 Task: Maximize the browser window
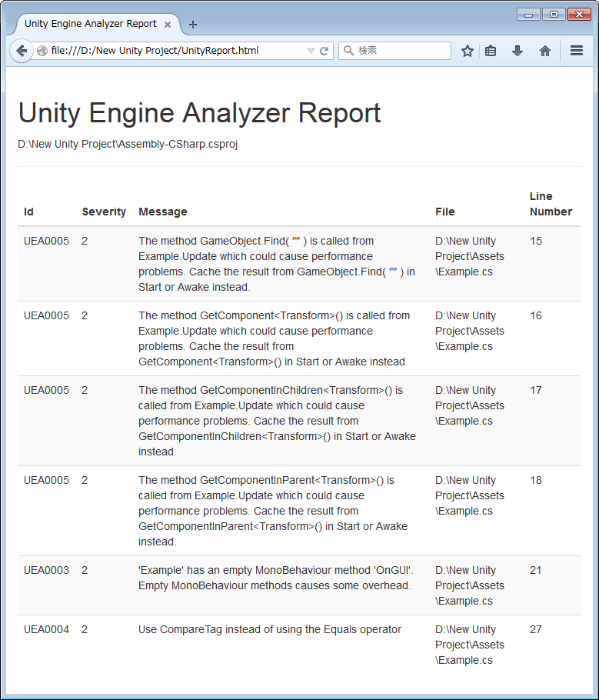coord(552,14)
